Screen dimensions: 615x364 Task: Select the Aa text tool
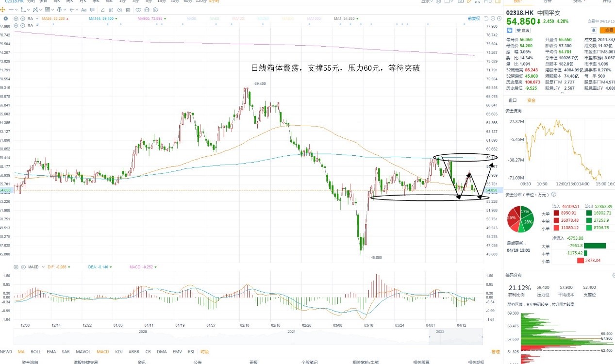[x=83, y=10]
